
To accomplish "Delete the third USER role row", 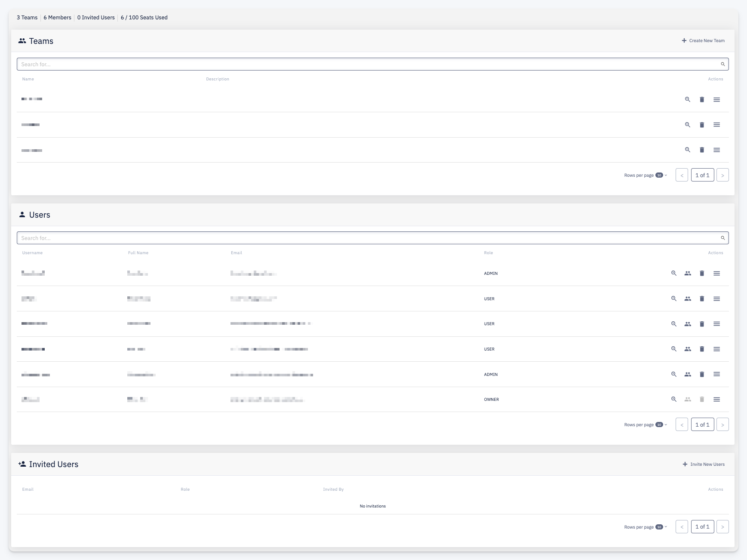I will pyautogui.click(x=702, y=349).
